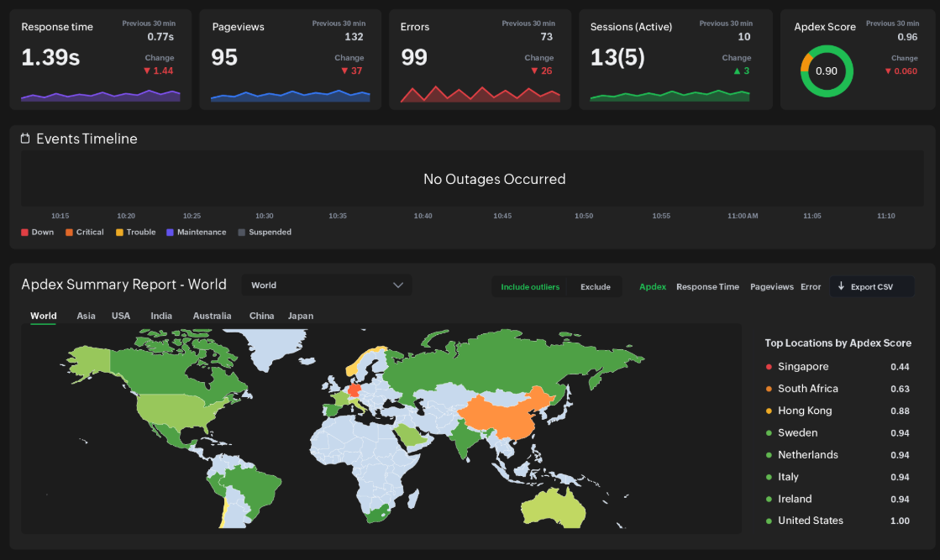Image resolution: width=940 pixels, height=560 pixels.
Task: Click the South Africa location row
Action: pyautogui.click(x=838, y=389)
